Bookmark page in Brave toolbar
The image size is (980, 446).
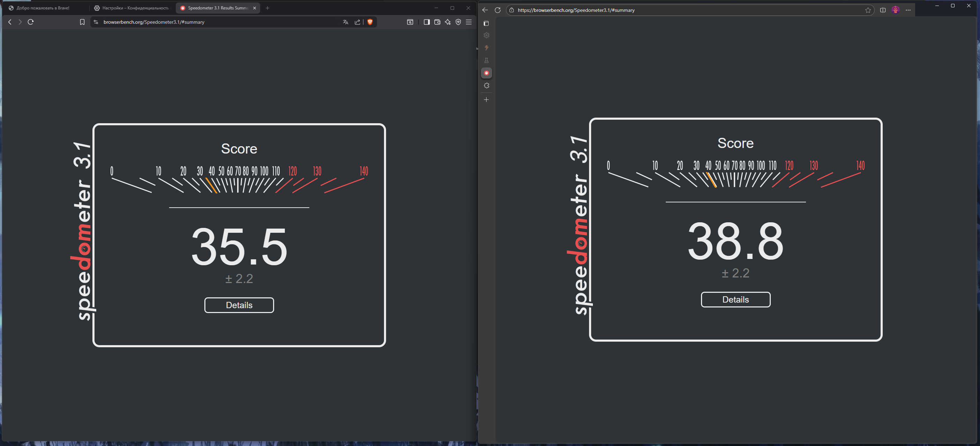point(82,22)
